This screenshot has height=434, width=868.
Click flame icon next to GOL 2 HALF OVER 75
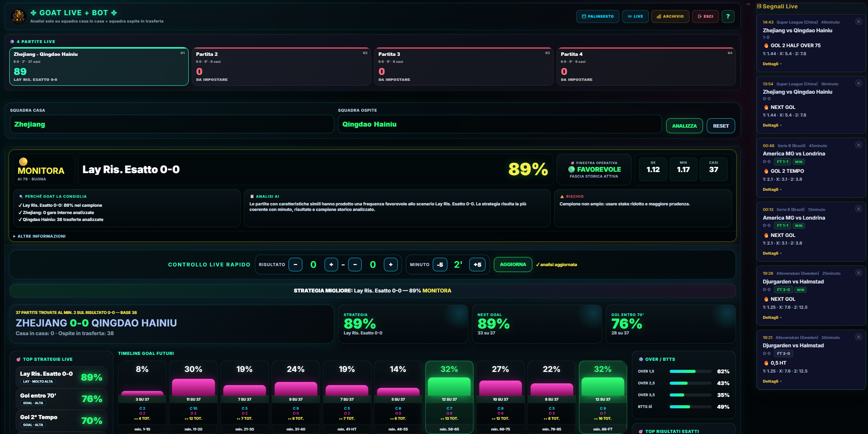(766, 45)
